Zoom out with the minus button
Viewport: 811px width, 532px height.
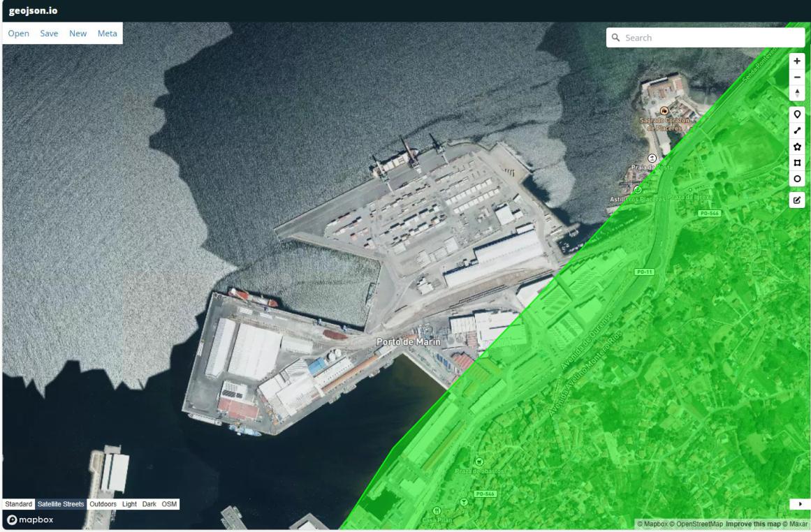pos(796,77)
